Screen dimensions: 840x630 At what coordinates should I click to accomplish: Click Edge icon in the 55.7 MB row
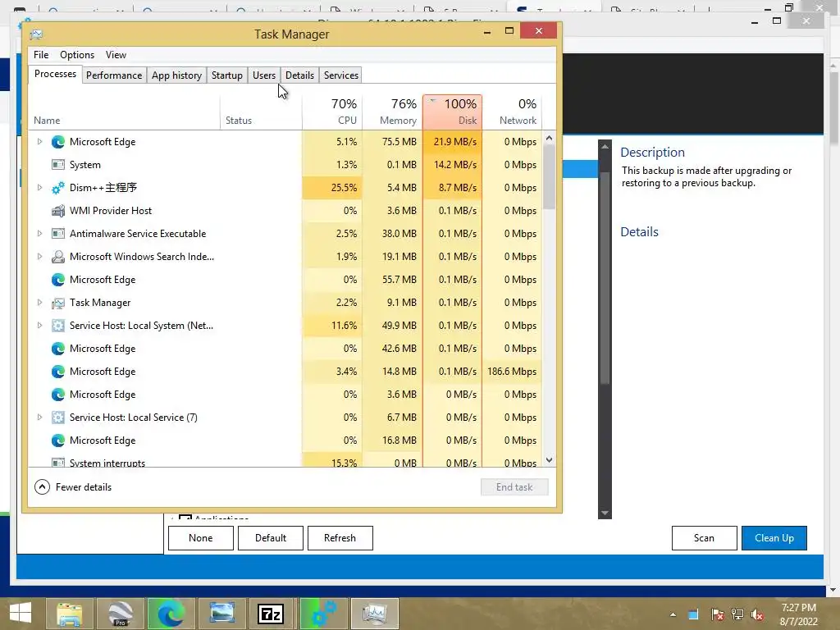pos(58,280)
